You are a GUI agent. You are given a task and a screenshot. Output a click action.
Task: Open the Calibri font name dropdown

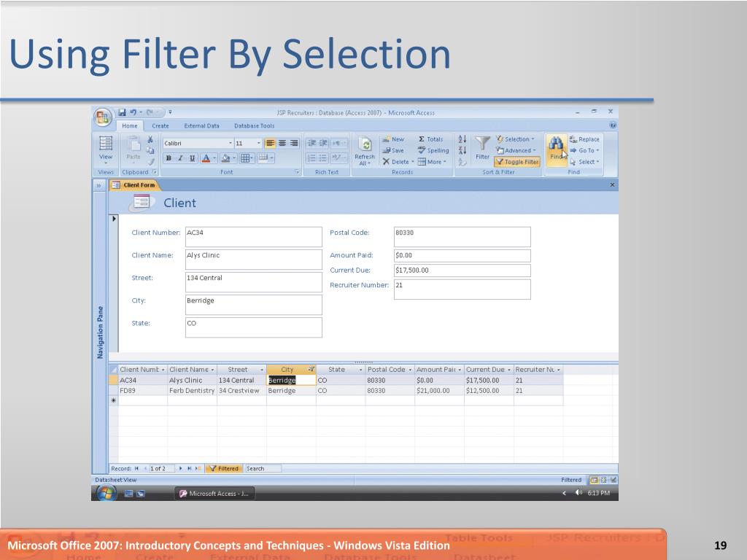tap(231, 143)
